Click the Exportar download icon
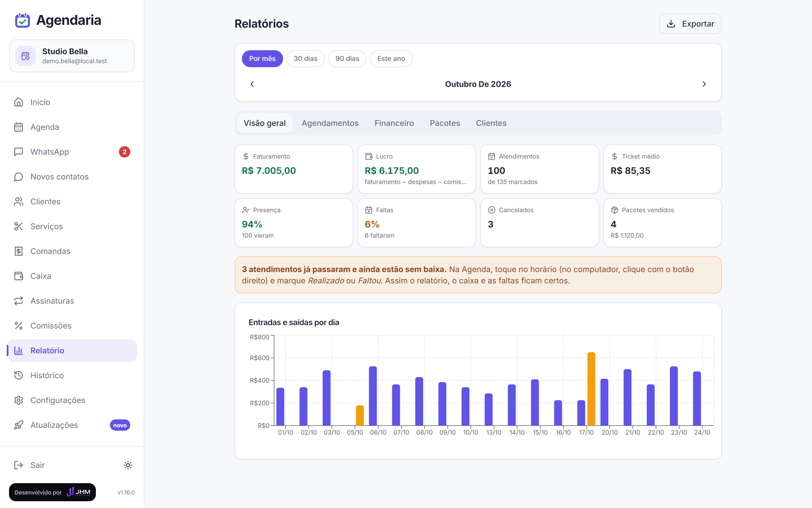 (x=671, y=24)
